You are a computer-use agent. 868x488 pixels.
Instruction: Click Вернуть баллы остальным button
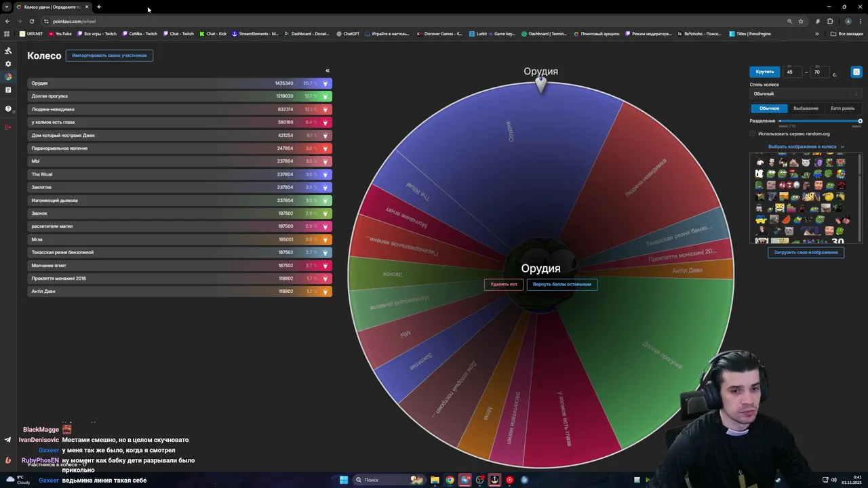click(562, 285)
